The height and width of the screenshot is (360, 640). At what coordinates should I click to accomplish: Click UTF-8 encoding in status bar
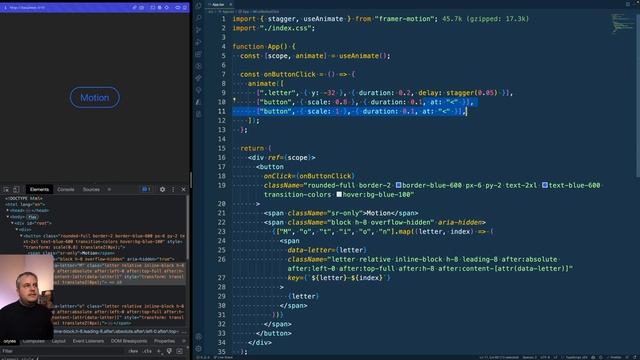pyautogui.click(x=545, y=358)
